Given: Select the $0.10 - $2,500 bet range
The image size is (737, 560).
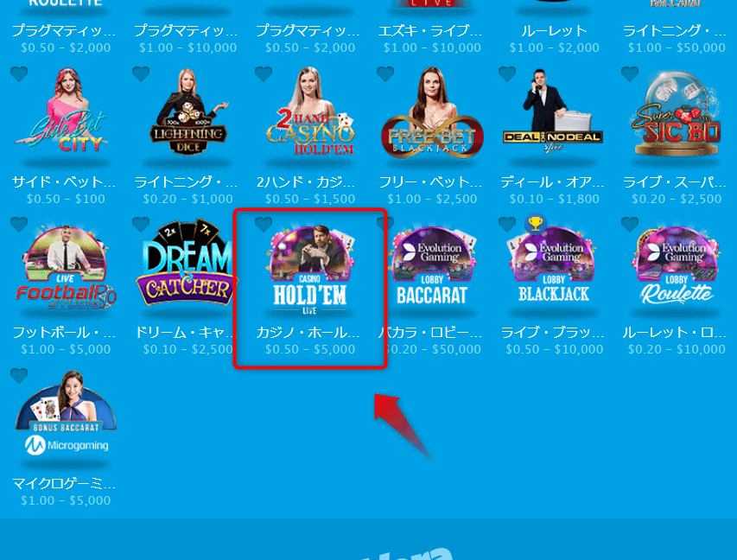Looking at the screenshot, I should (188, 349).
